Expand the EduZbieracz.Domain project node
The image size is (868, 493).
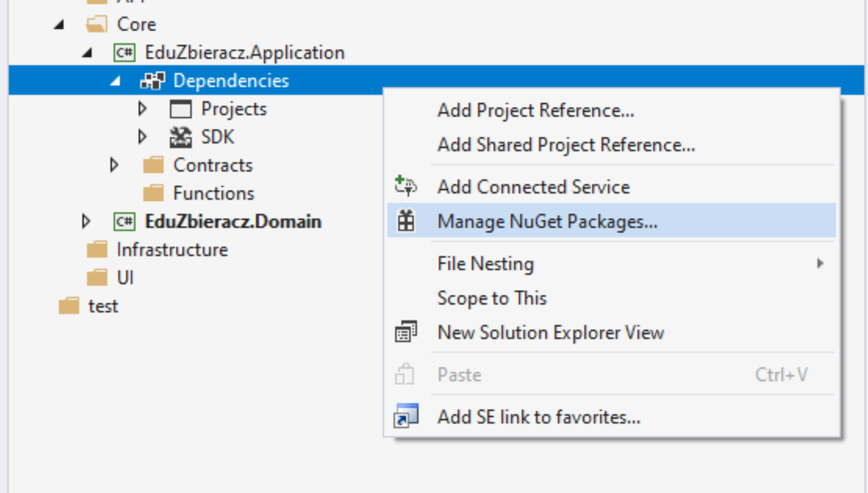[86, 221]
